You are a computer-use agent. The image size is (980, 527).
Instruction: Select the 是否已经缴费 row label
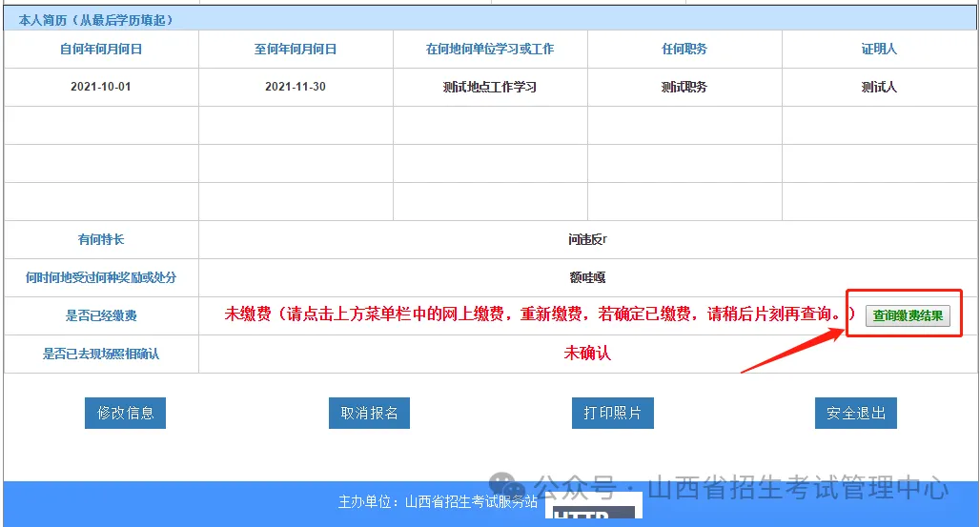tap(101, 315)
